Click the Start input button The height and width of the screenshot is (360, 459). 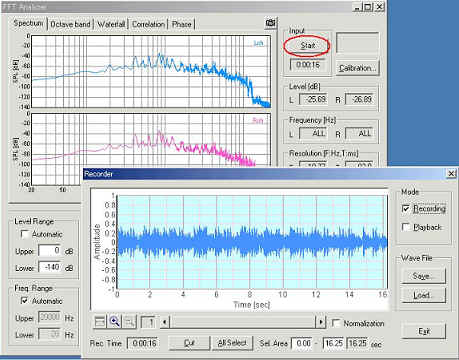pyautogui.click(x=307, y=46)
